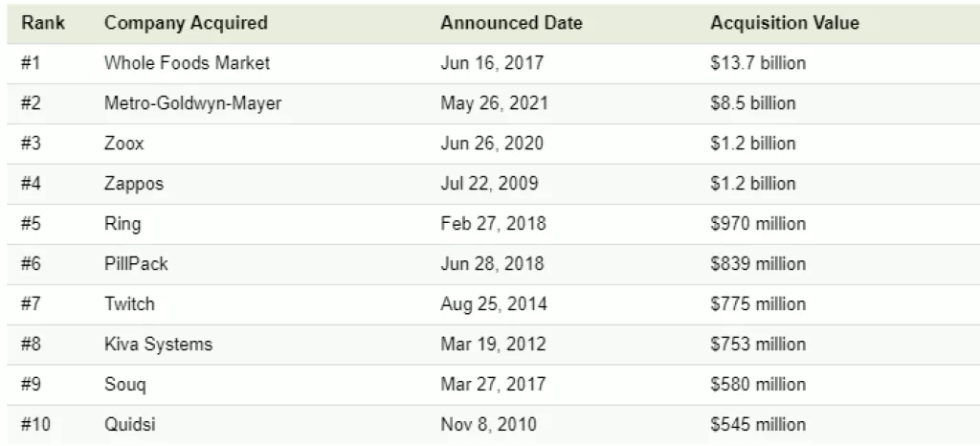Click the Acquisition Value column header

(x=785, y=23)
